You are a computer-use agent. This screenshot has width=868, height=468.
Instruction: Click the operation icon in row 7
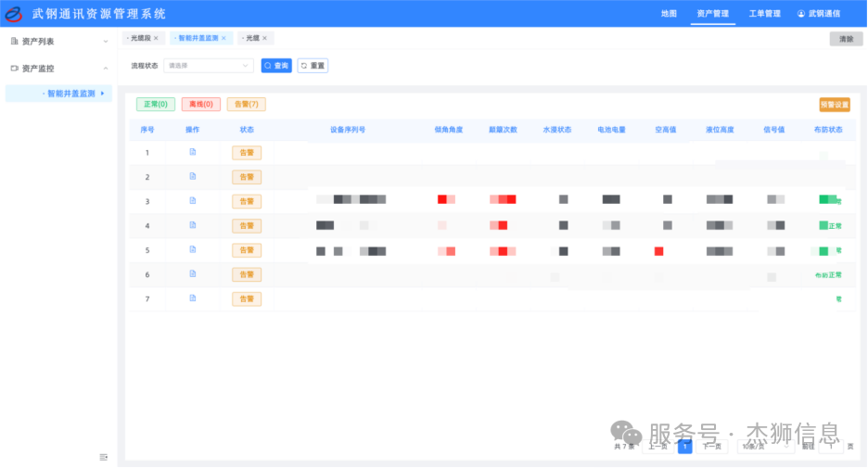[193, 297]
